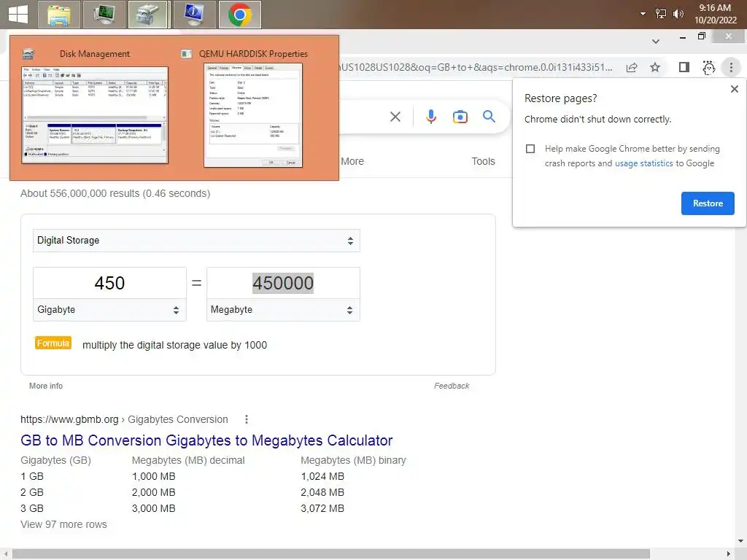This screenshot has height=560, width=747.
Task: Open the Windows Start menu
Action: [x=18, y=15]
